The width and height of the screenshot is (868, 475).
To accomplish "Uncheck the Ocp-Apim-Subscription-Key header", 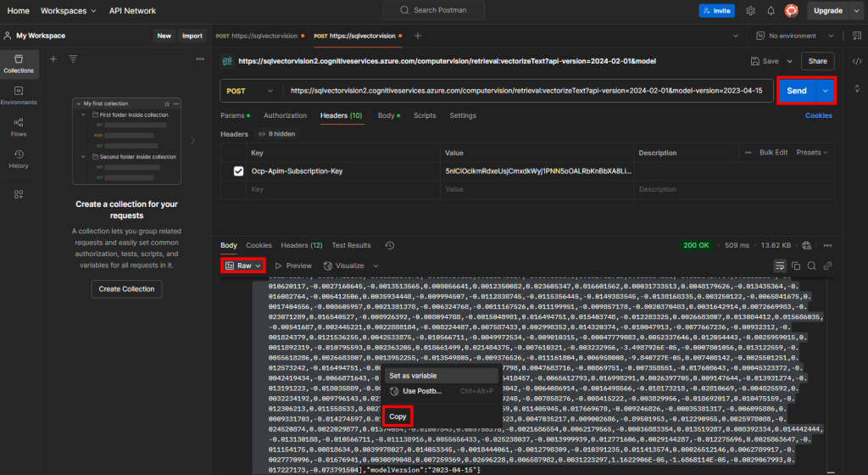I will [238, 171].
